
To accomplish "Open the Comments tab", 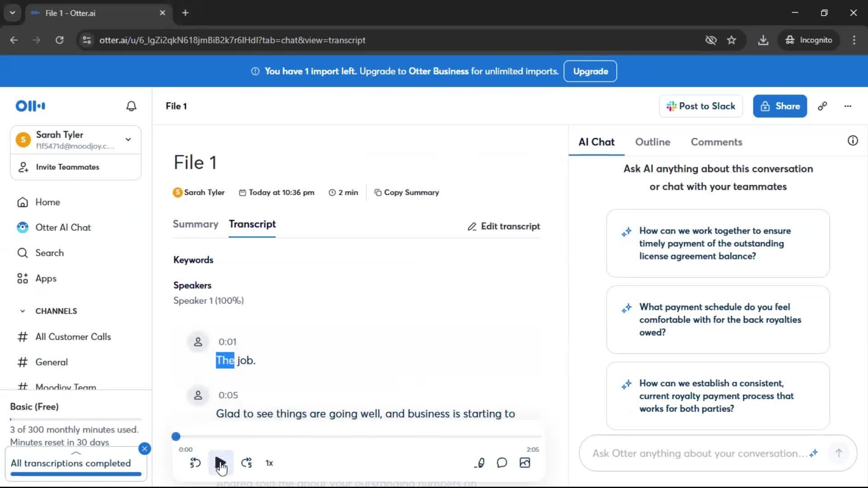I will [717, 142].
